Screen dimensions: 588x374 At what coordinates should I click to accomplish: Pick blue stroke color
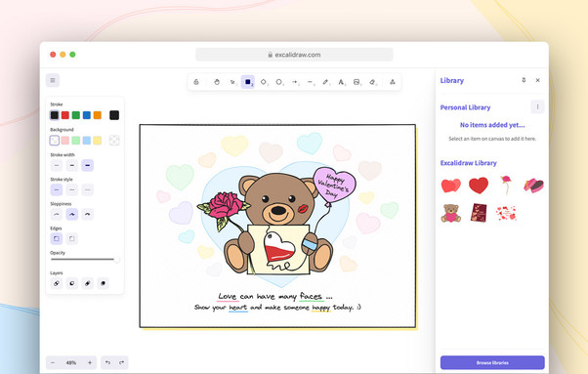point(87,115)
